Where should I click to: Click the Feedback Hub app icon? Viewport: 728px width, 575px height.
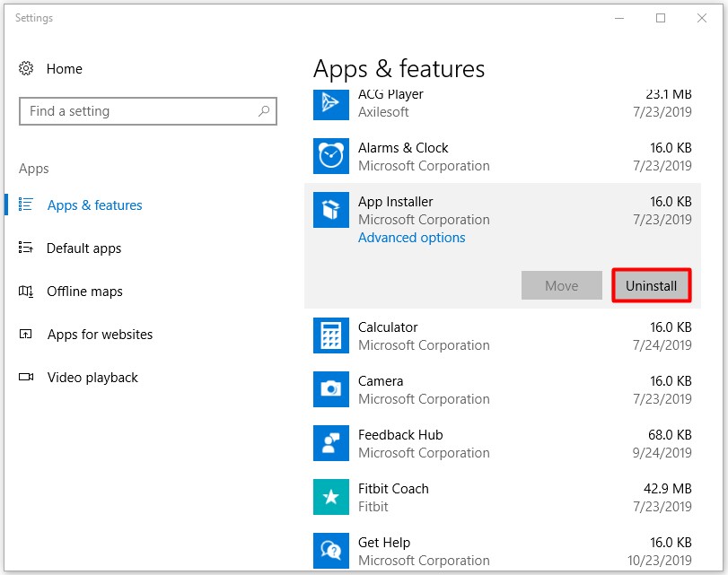(331, 443)
